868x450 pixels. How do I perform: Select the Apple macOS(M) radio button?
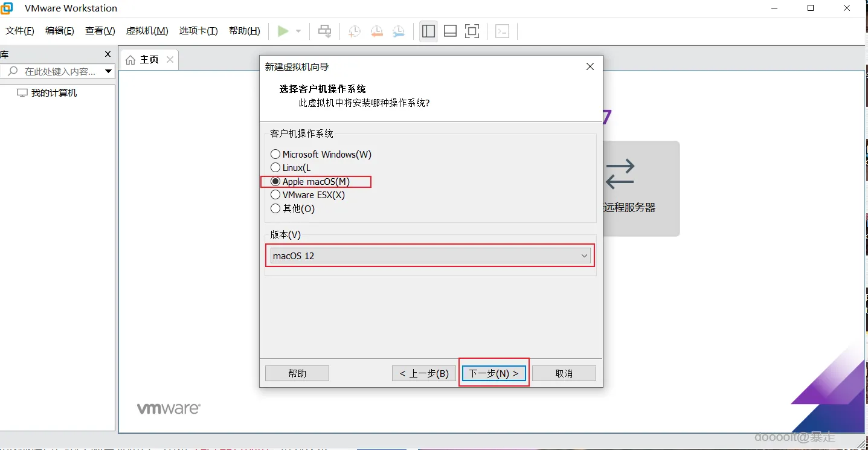[x=275, y=181]
